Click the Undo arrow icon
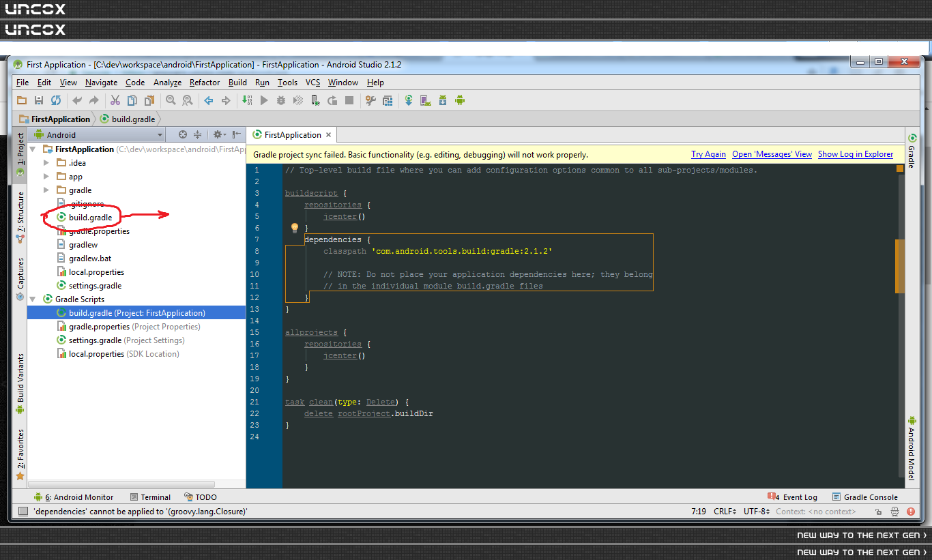Viewport: 932px width, 560px height. coord(77,100)
